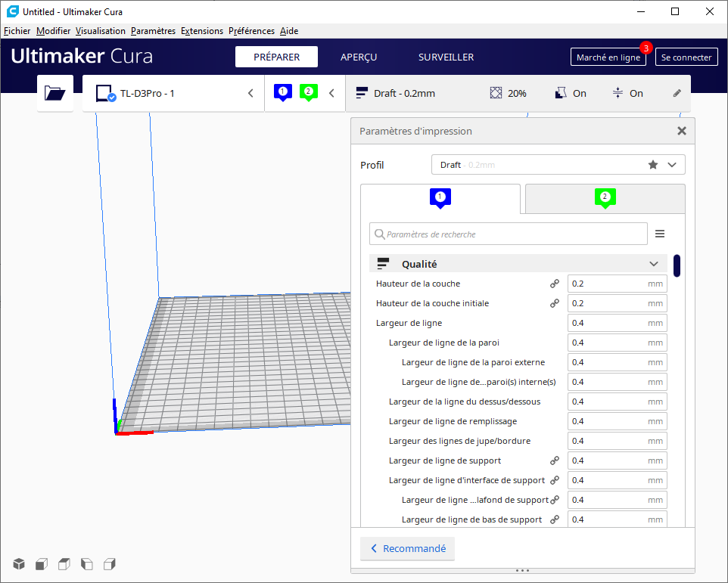This screenshot has width=728, height=583.
Task: Click link icon for Largeur de ligne de support
Action: (x=555, y=461)
